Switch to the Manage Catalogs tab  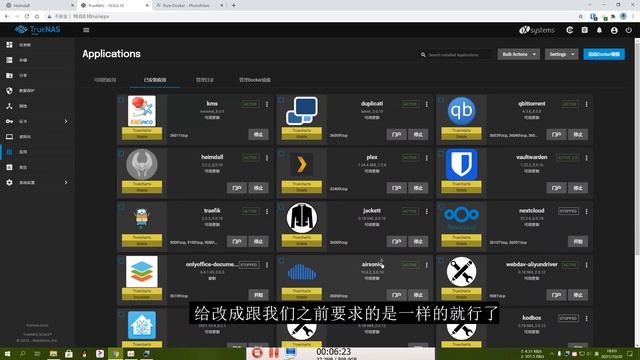click(204, 80)
